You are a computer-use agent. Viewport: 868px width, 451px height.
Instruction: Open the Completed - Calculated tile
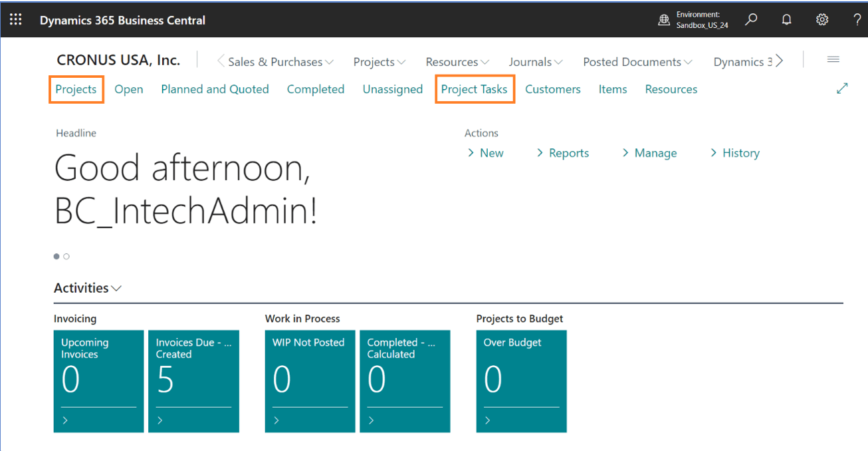(405, 381)
